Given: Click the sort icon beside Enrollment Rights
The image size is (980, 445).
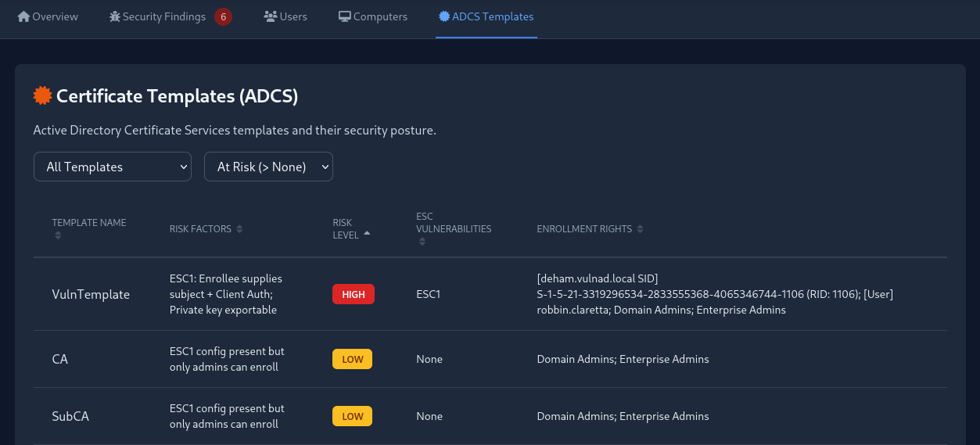Looking at the screenshot, I should (640, 229).
